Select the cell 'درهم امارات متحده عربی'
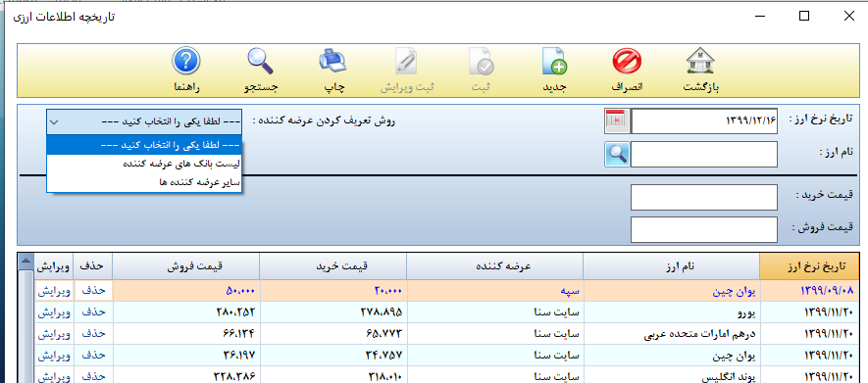 coord(672,334)
